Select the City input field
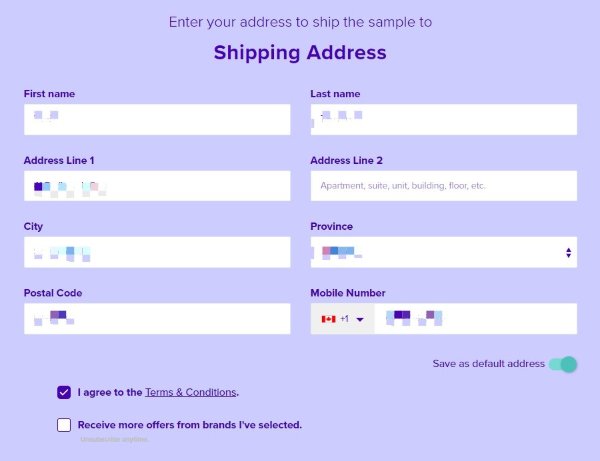The height and width of the screenshot is (461, 600). [157, 252]
